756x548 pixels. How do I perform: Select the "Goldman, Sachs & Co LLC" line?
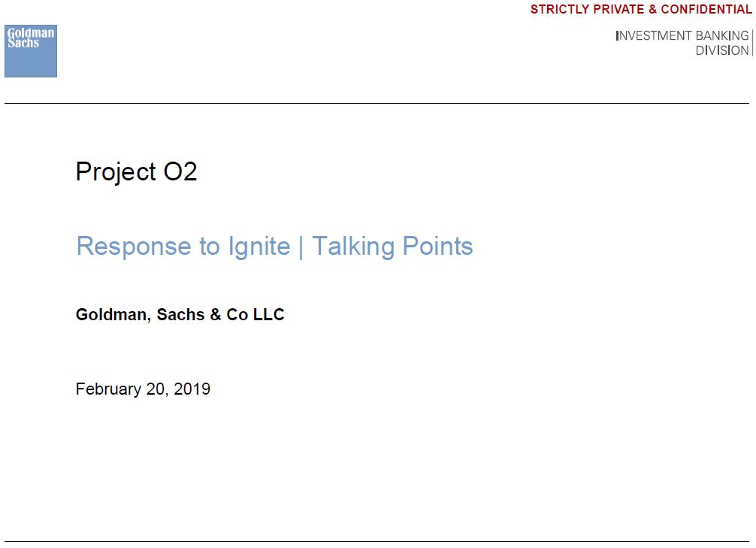180,315
